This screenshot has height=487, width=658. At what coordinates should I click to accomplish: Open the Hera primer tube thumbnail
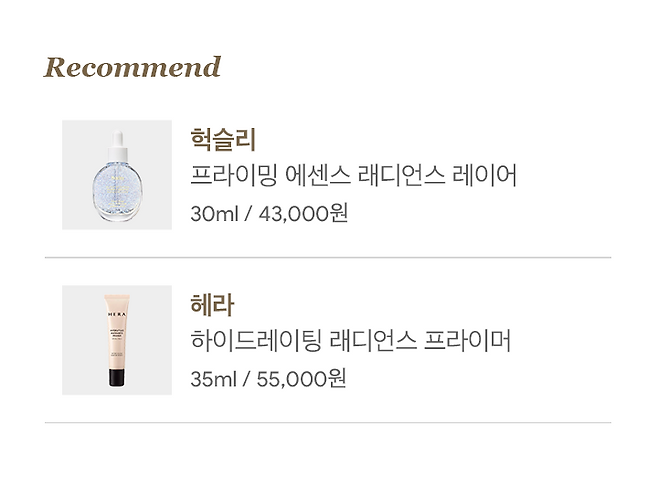pyautogui.click(x=117, y=340)
